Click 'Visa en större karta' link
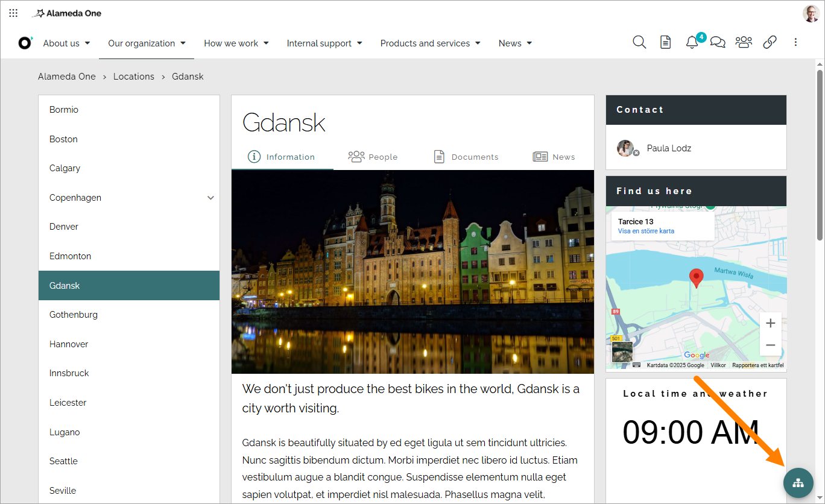 646,232
